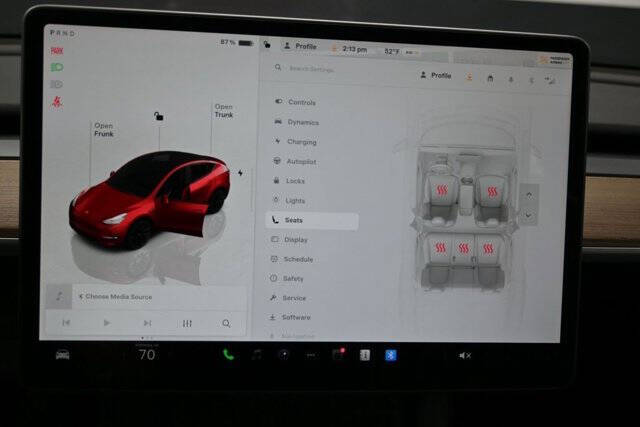Click the seat panel up chevron
The image size is (640, 427).
pos(529,196)
